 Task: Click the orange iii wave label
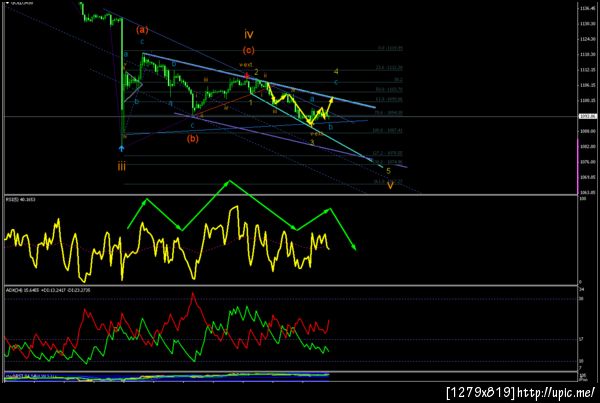pos(122,167)
